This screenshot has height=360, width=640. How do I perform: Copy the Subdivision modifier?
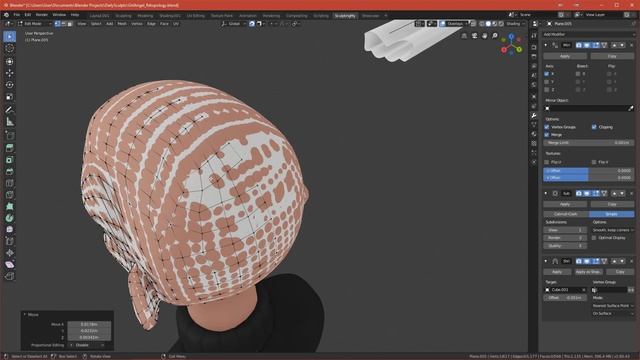[x=612, y=204]
